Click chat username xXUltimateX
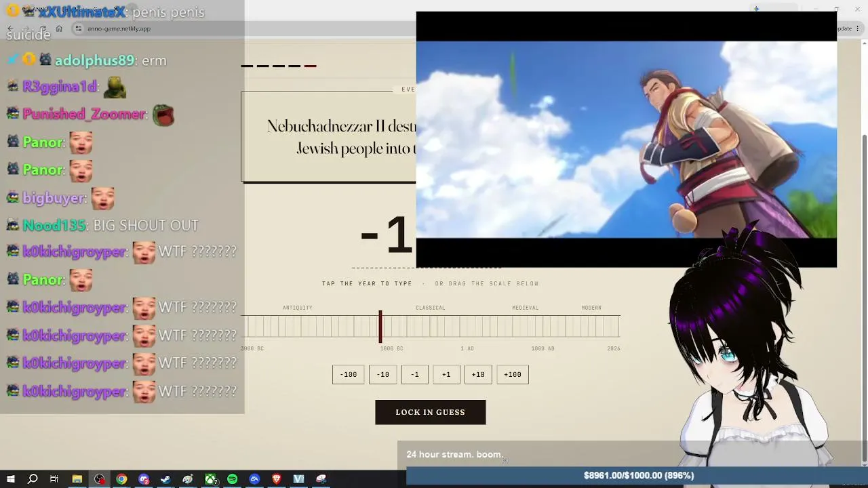Image resolution: width=868 pixels, height=488 pixels. (x=82, y=12)
